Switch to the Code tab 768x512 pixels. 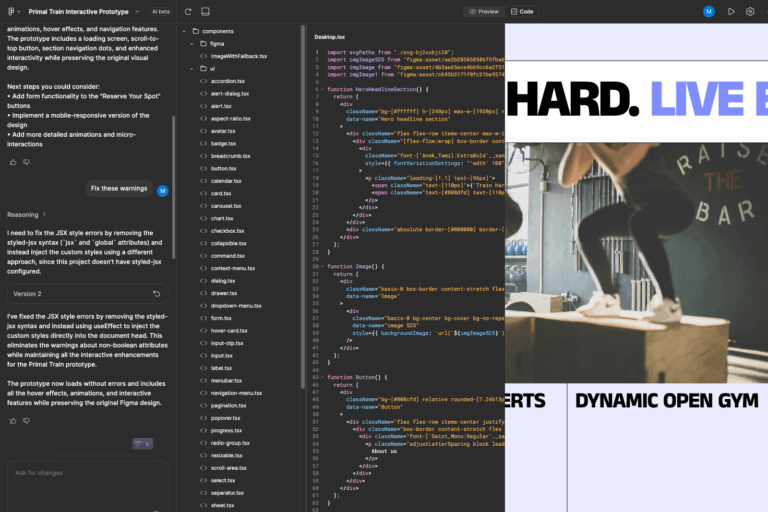pyautogui.click(x=522, y=12)
